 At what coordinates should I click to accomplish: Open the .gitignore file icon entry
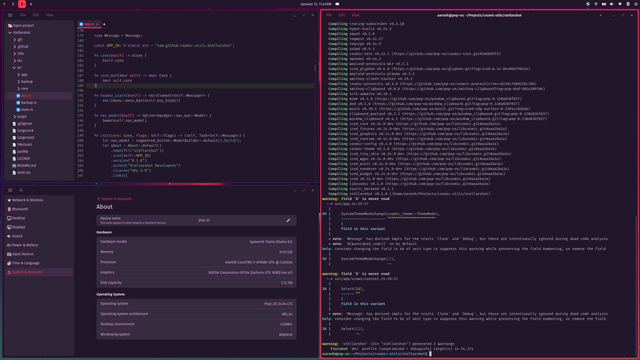pos(14,124)
